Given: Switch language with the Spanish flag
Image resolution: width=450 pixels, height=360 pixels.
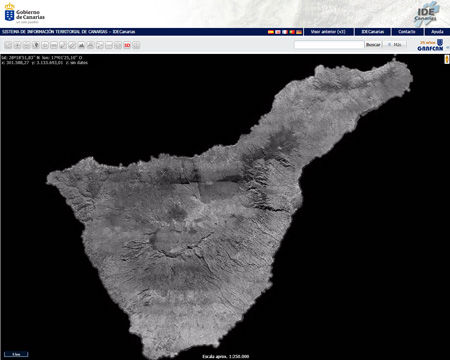Looking at the screenshot, I should [271, 32].
